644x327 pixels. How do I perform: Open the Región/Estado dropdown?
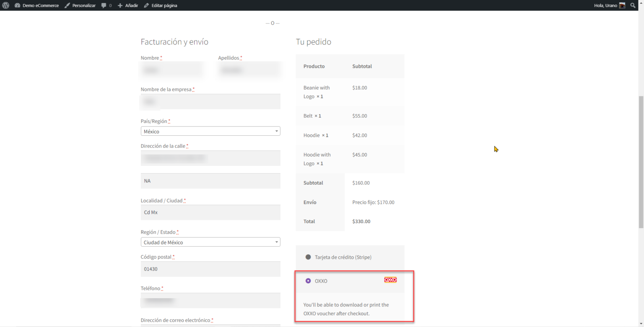click(210, 242)
